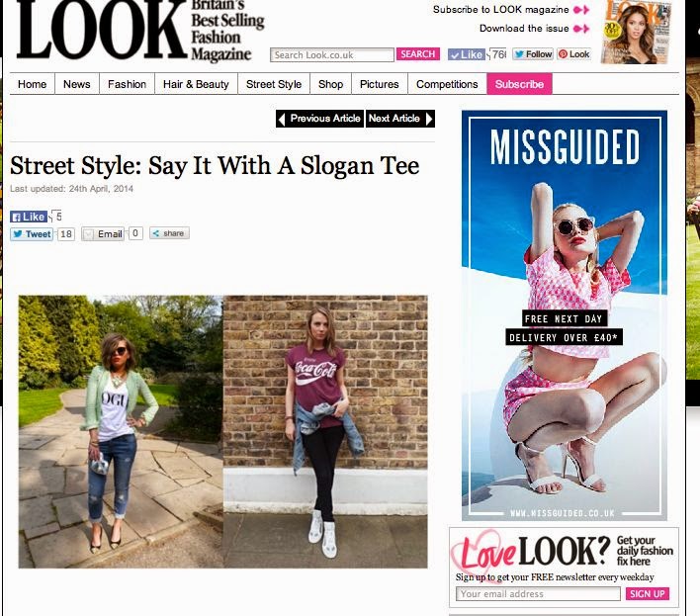Click the SIGN UP newsletter button
This screenshot has height=616, width=700.
tap(648, 593)
